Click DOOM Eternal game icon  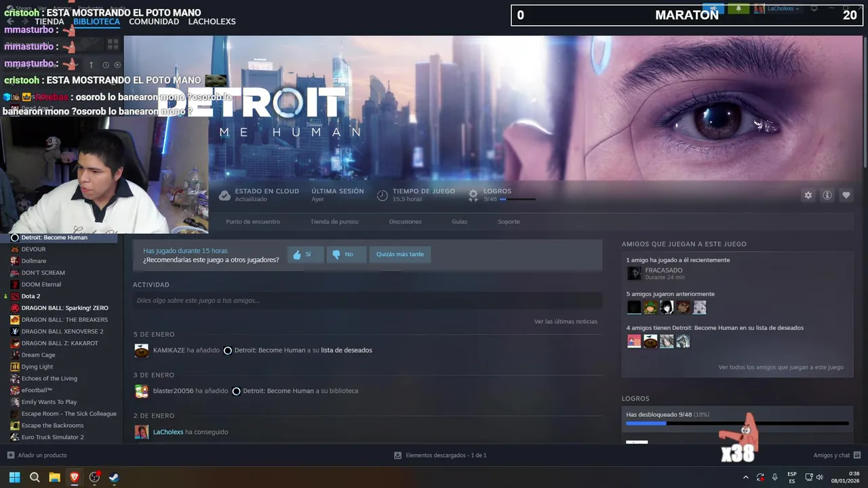point(15,285)
